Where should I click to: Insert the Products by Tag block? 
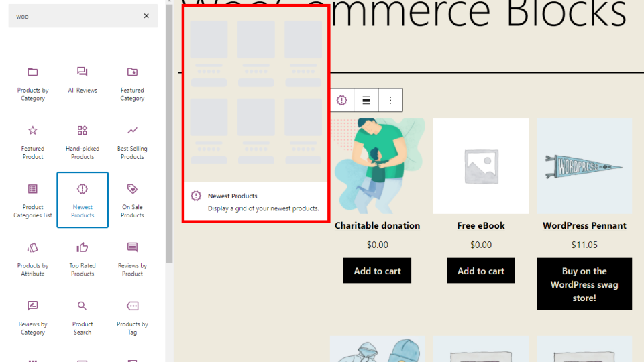click(x=132, y=318)
